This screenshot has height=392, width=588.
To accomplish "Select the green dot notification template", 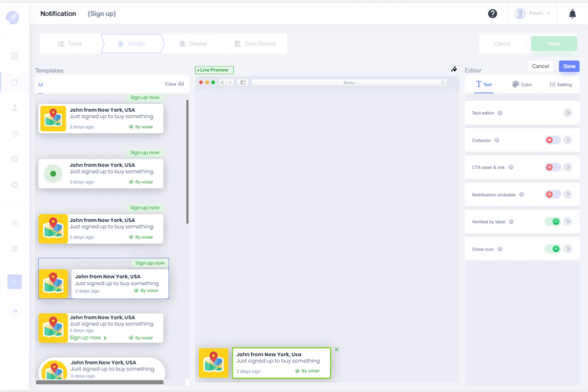I will (101, 173).
